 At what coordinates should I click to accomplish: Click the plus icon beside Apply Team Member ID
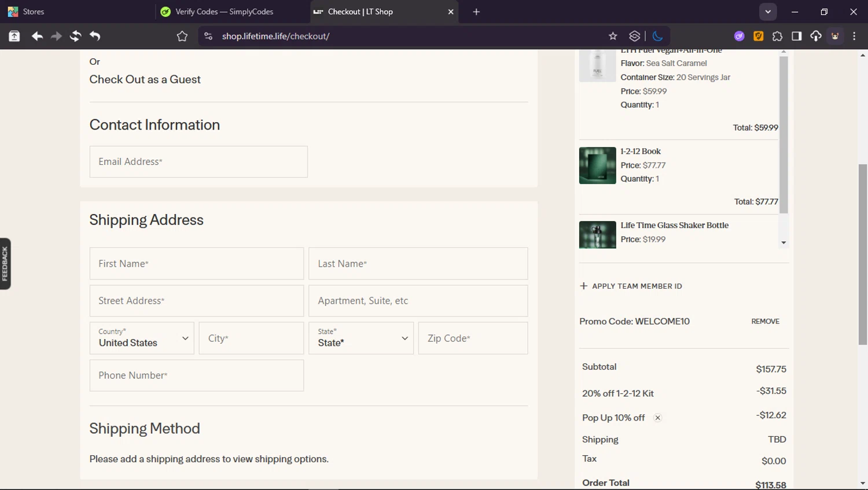point(583,286)
